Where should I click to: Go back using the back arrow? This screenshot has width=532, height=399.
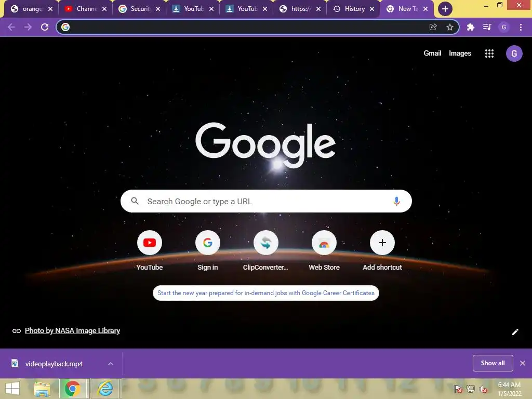pos(11,27)
